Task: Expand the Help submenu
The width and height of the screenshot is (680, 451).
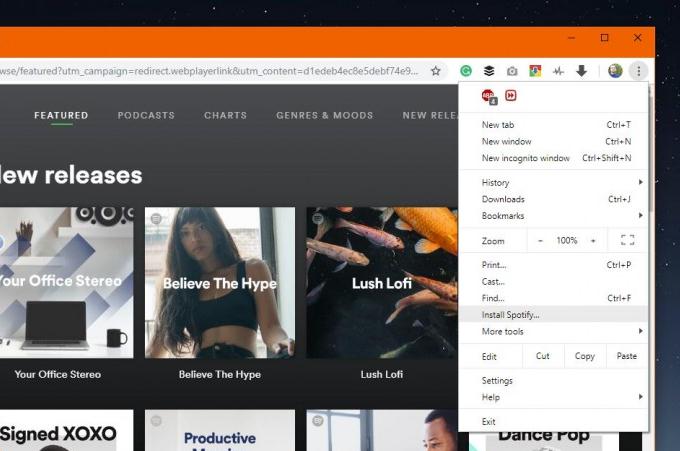Action: click(553, 397)
